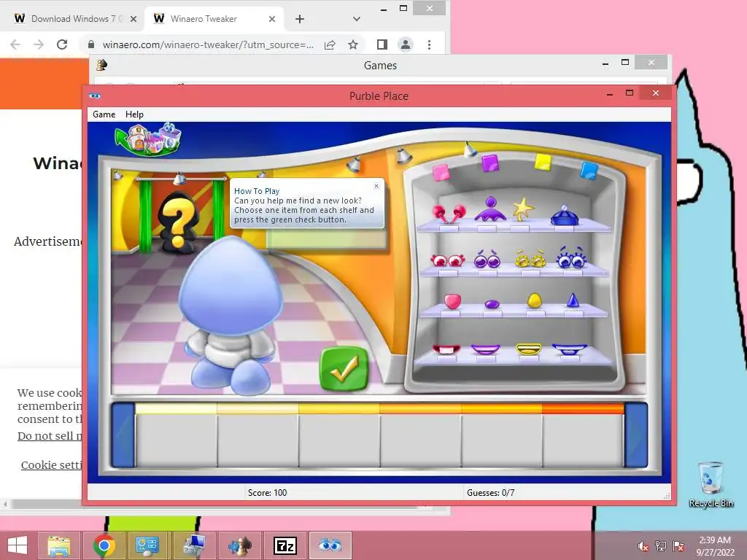Viewport: 747px width, 560px height.
Task: Open Games puzzle-chess taskbar icon
Action: click(239, 545)
